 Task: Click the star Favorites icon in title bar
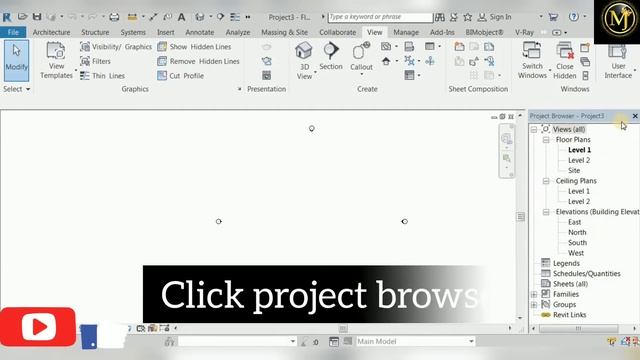468,17
